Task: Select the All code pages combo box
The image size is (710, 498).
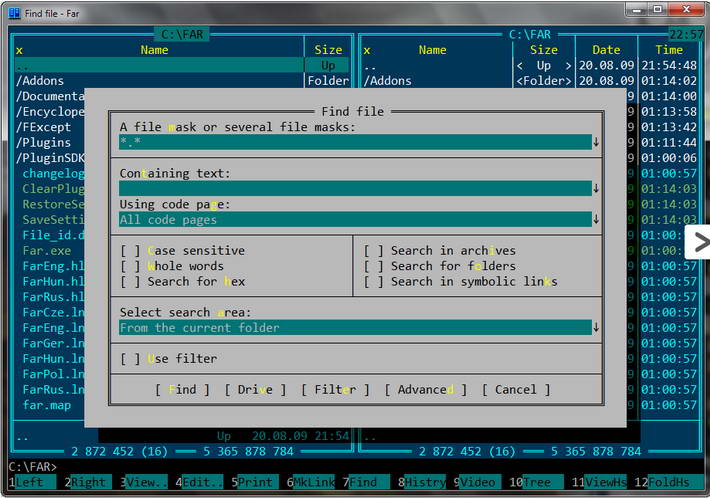Action: [x=355, y=220]
